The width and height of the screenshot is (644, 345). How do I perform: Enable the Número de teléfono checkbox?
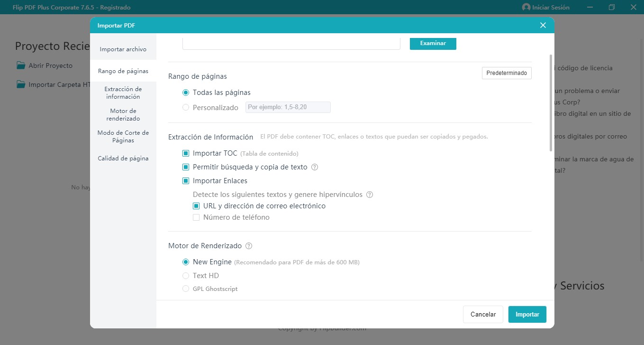point(196,217)
